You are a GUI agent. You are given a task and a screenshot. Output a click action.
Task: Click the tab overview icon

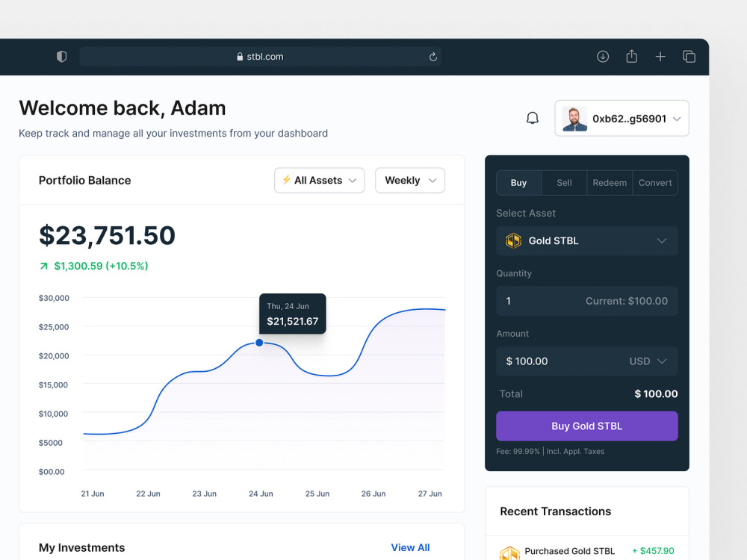tap(689, 56)
